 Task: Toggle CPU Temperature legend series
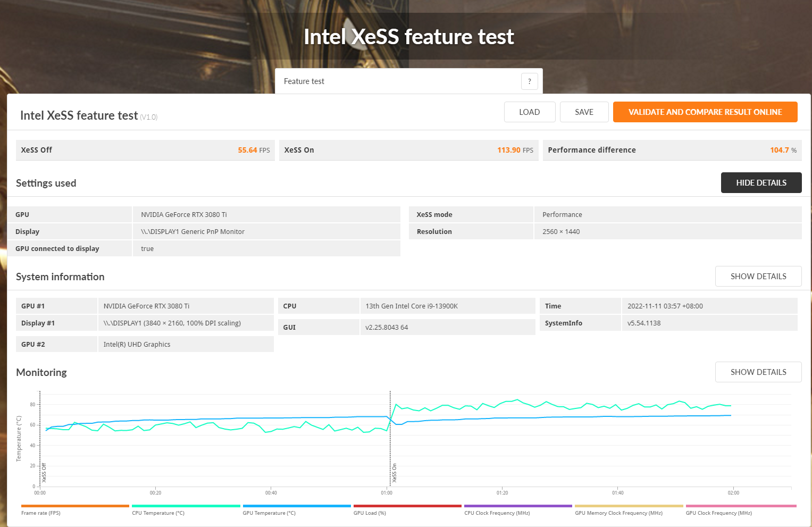186,510
